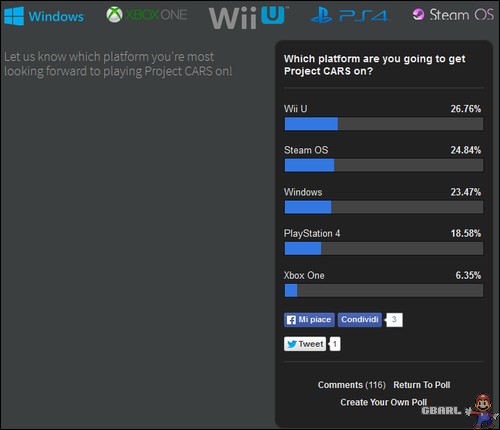
Task: Click the Steam OS logo
Action: (x=453, y=15)
